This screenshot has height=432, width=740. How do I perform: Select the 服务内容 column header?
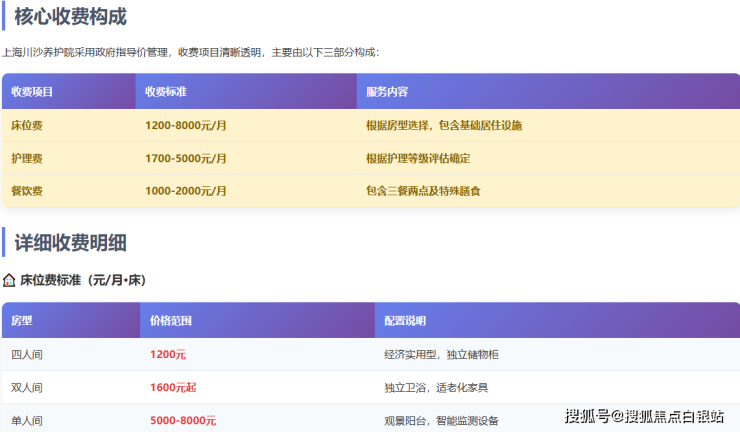[x=387, y=92]
